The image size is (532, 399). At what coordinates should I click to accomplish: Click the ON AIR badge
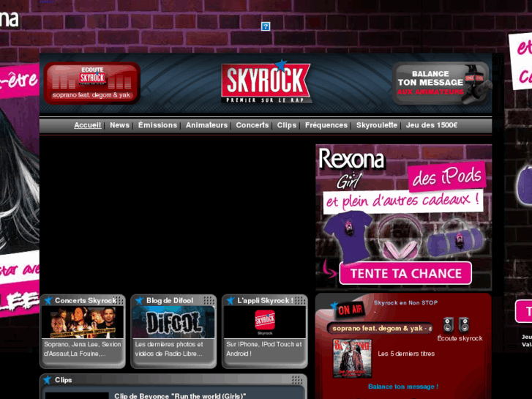click(x=350, y=310)
